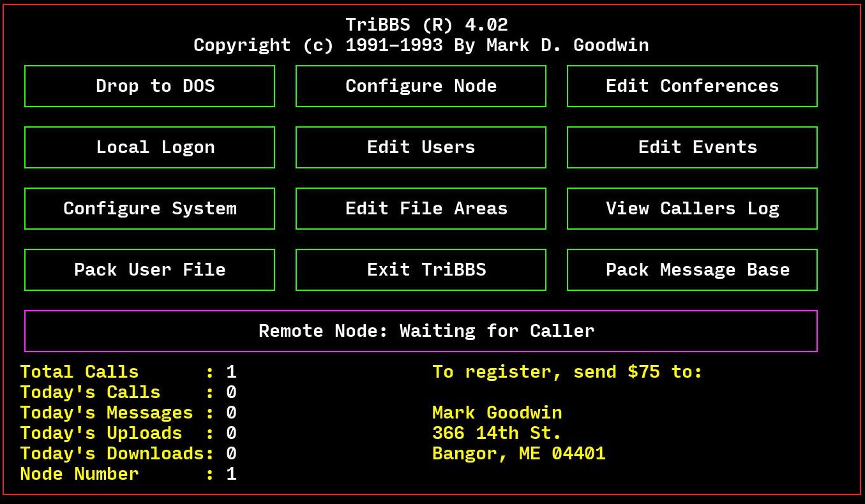Open the Edit Users screen
Viewport: 865px width, 504px height.
(421, 147)
